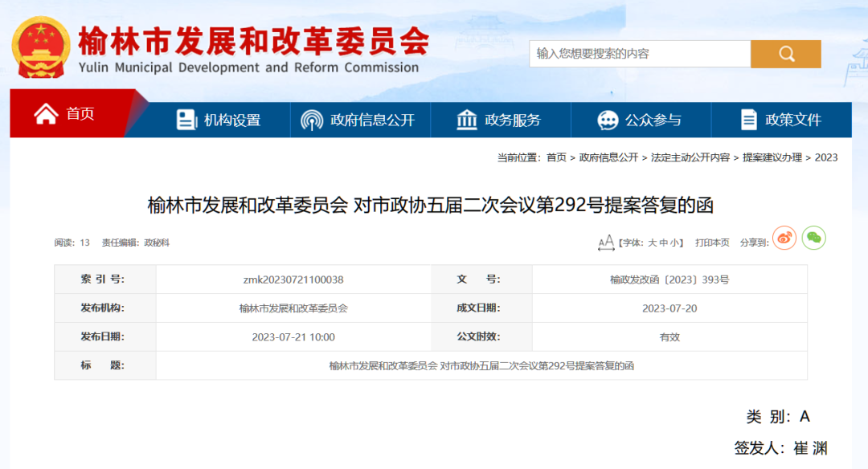Click the title row text in table

(x=481, y=365)
